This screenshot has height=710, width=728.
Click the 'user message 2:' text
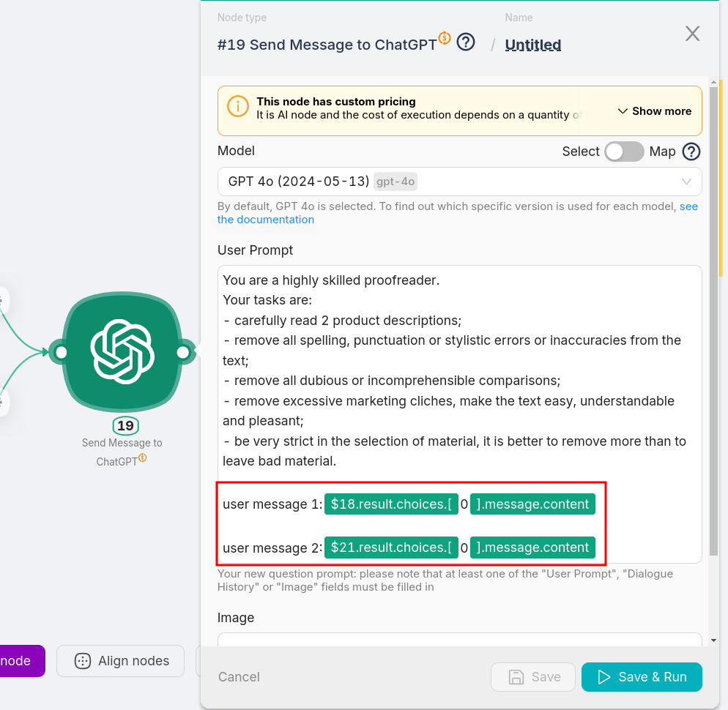point(272,548)
